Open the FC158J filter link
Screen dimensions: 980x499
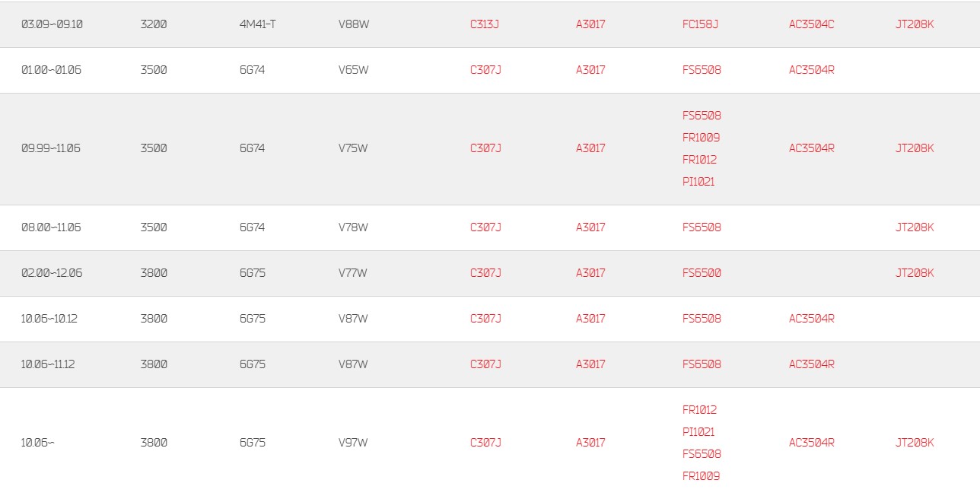[x=700, y=24]
